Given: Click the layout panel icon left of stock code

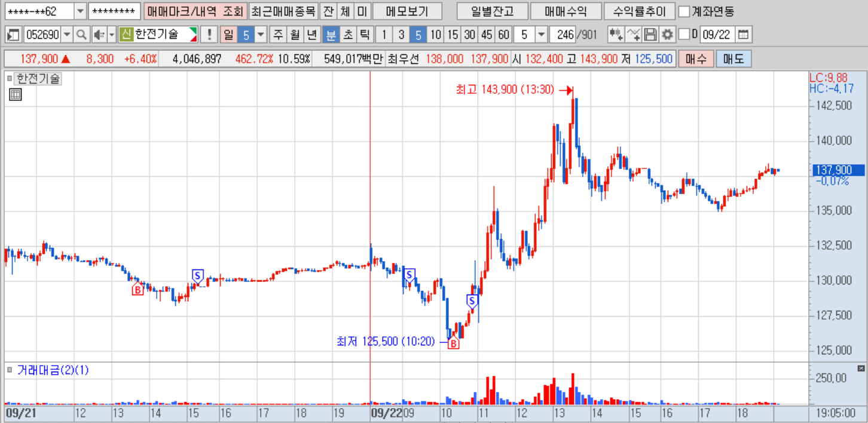Looking at the screenshot, I should 13,35.
